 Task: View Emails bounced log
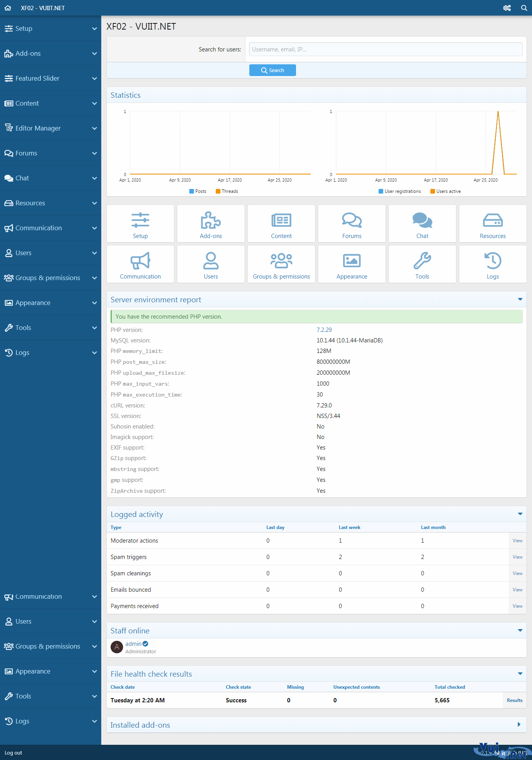tap(517, 590)
